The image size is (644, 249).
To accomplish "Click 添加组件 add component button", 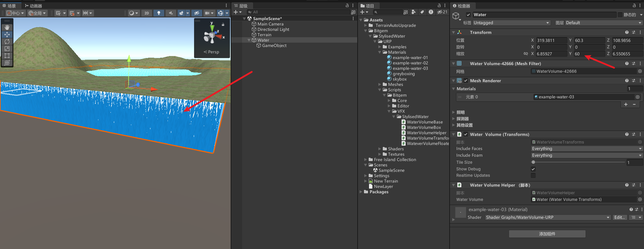I will [x=547, y=234].
